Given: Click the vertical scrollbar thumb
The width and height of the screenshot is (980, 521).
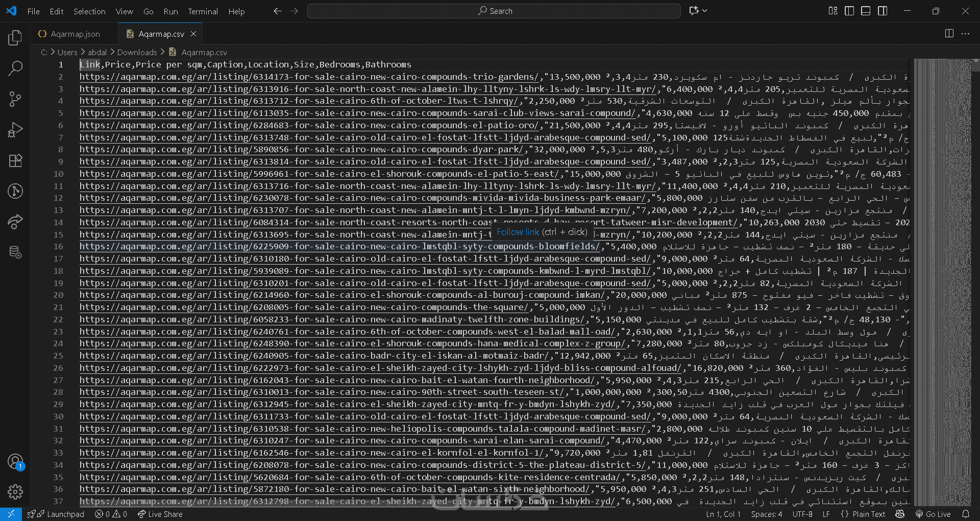Looking at the screenshot, I should (x=975, y=65).
